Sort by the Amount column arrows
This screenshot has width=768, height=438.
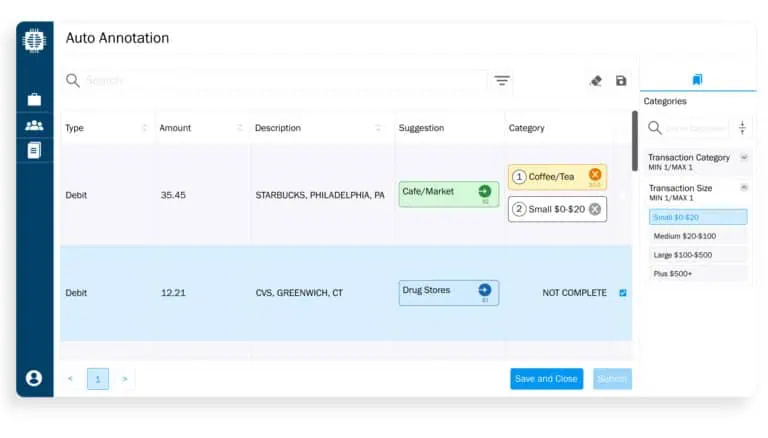240,128
